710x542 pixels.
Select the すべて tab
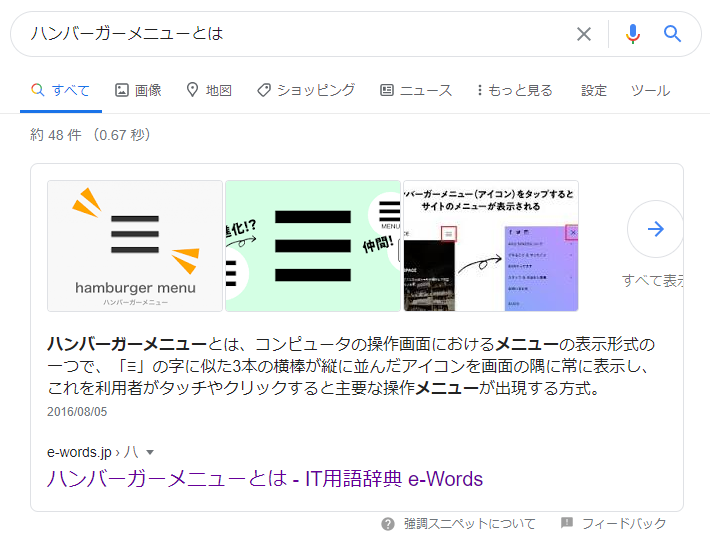61,90
